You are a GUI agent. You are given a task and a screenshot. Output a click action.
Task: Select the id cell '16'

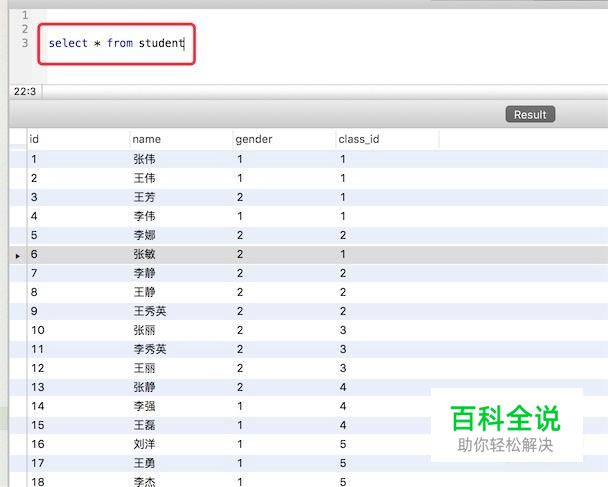coord(38,444)
